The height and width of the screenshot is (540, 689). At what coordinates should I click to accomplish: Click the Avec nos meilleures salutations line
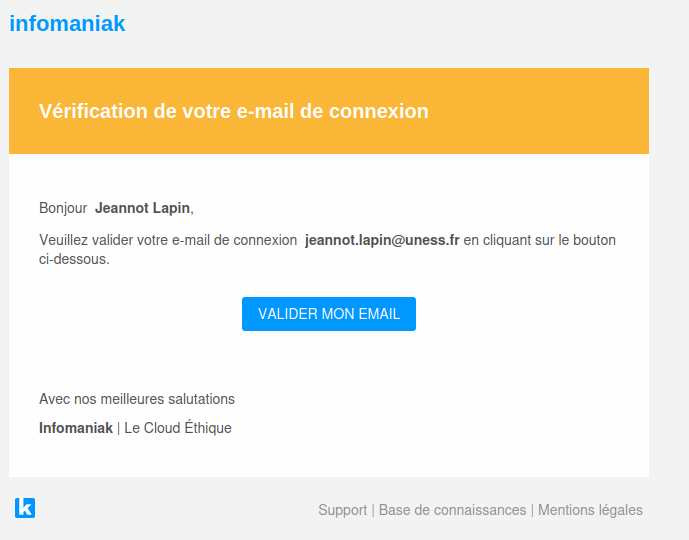137,399
